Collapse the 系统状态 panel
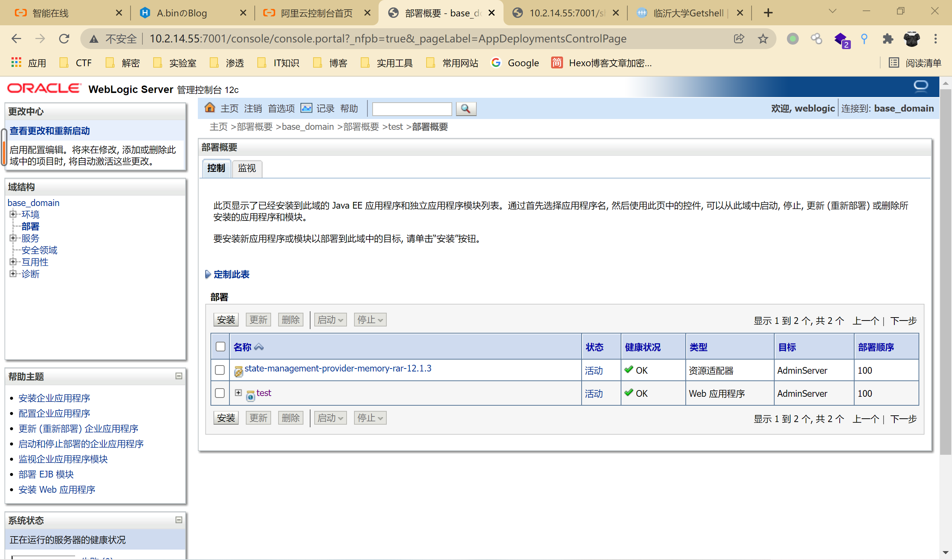Image resolution: width=952 pixels, height=560 pixels. [x=179, y=520]
